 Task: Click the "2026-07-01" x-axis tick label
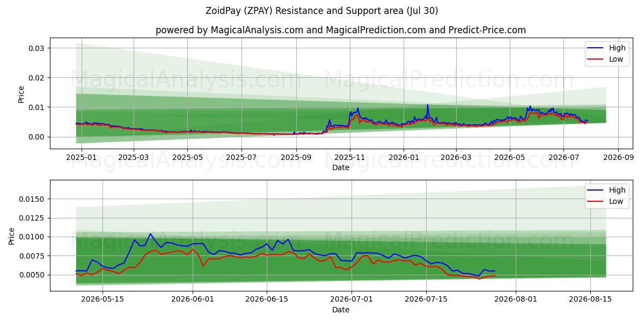pos(352,300)
